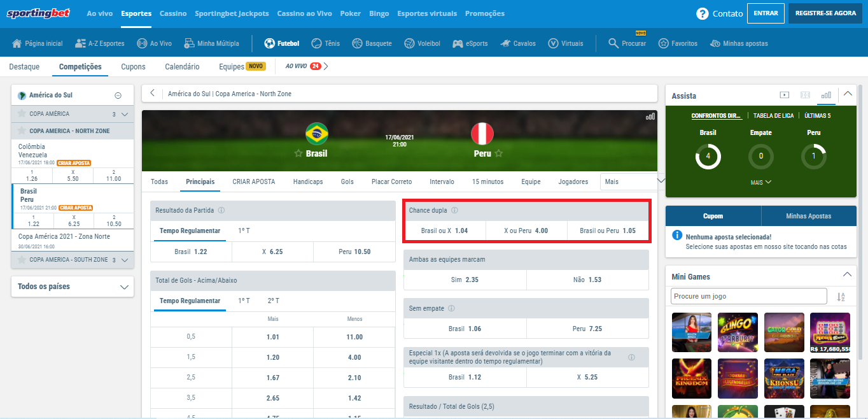Image resolution: width=868 pixels, height=419 pixels.
Task: Open the Slingo Starburst game thumbnail
Action: tap(738, 332)
